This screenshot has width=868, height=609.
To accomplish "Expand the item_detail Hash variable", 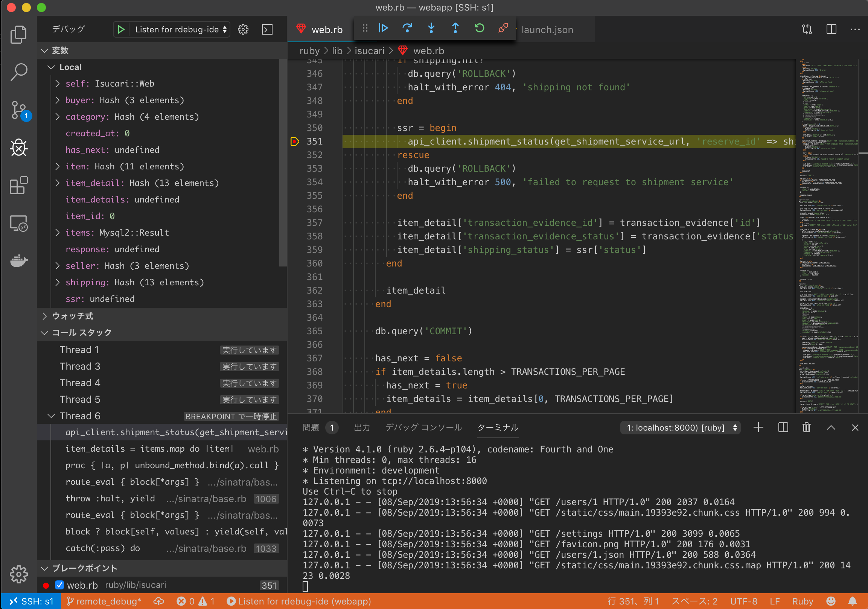I will pos(58,183).
